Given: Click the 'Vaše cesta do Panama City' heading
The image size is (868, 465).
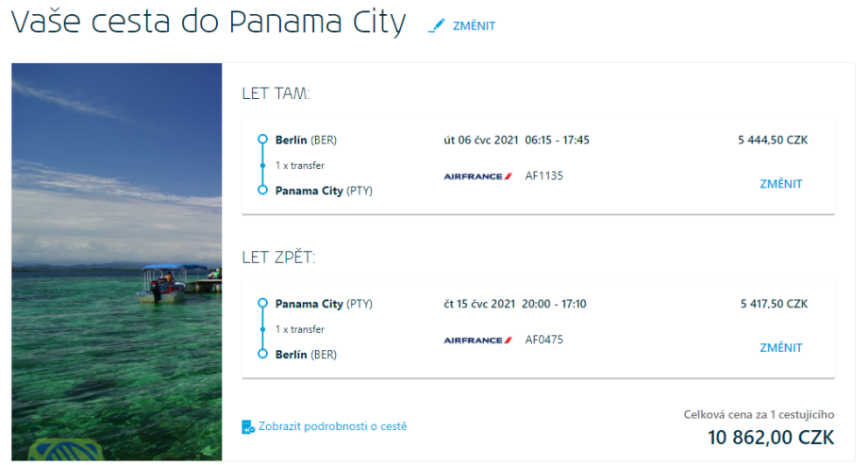Looking at the screenshot, I should (209, 24).
